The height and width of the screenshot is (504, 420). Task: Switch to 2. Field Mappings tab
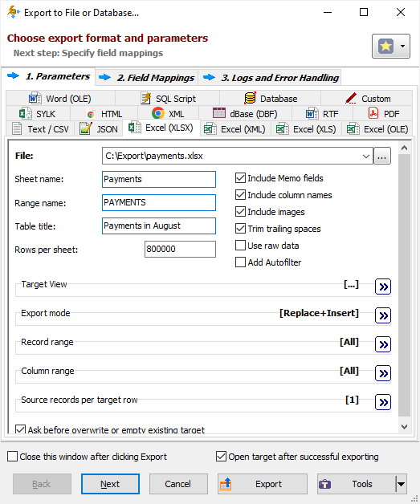pos(147,78)
